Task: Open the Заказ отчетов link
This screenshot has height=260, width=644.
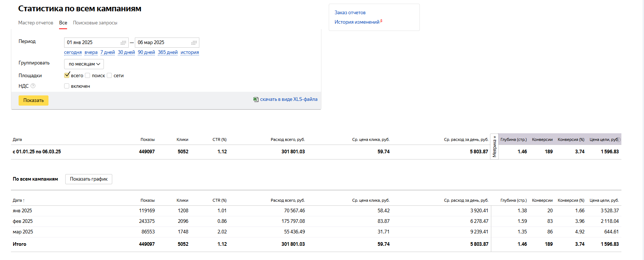Action: click(x=350, y=12)
